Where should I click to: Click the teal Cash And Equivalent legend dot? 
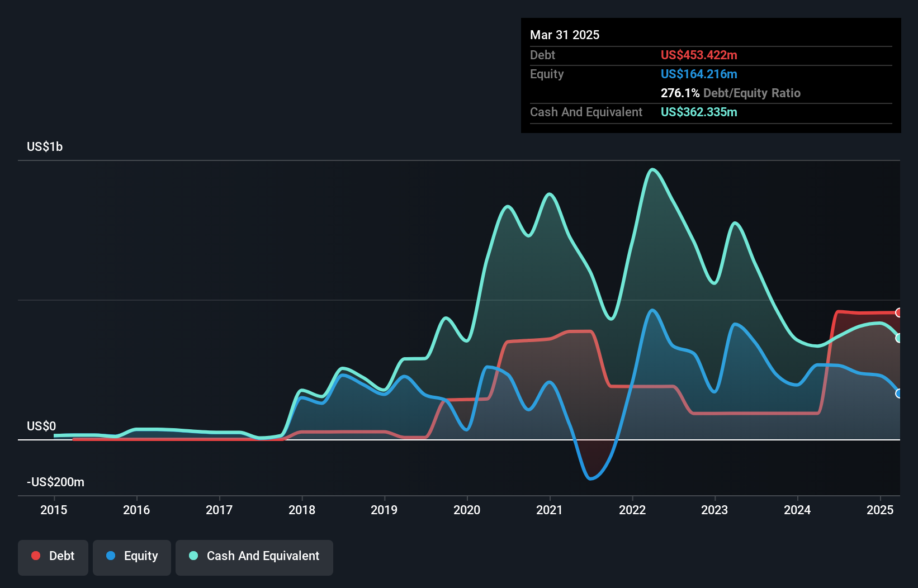click(x=193, y=556)
